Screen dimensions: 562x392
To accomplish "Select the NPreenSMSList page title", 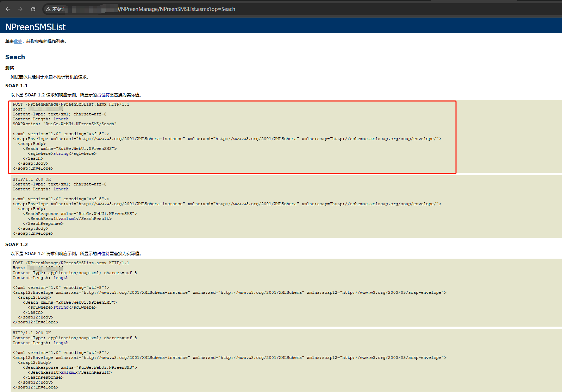I will (x=36, y=27).
